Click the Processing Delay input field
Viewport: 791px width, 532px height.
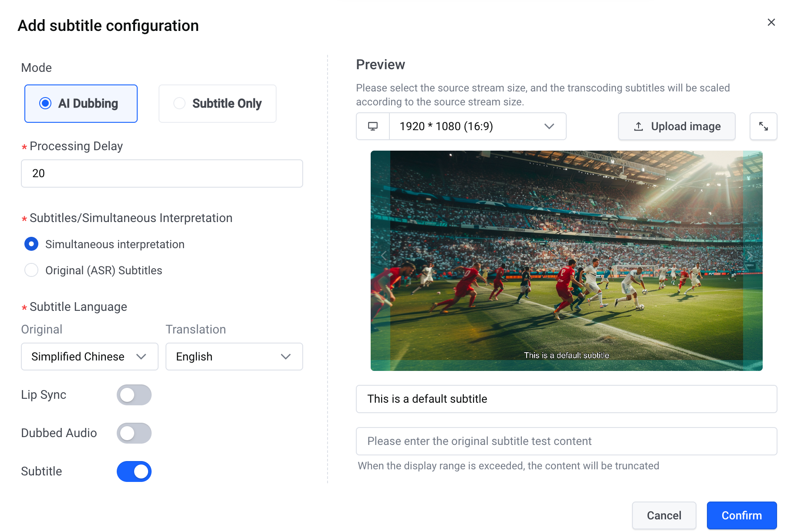tap(162, 173)
